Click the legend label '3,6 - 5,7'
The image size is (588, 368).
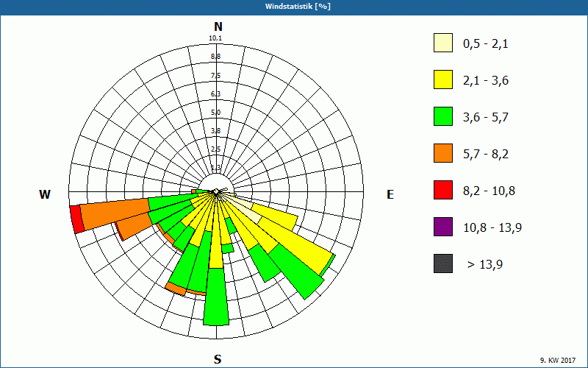click(x=486, y=118)
